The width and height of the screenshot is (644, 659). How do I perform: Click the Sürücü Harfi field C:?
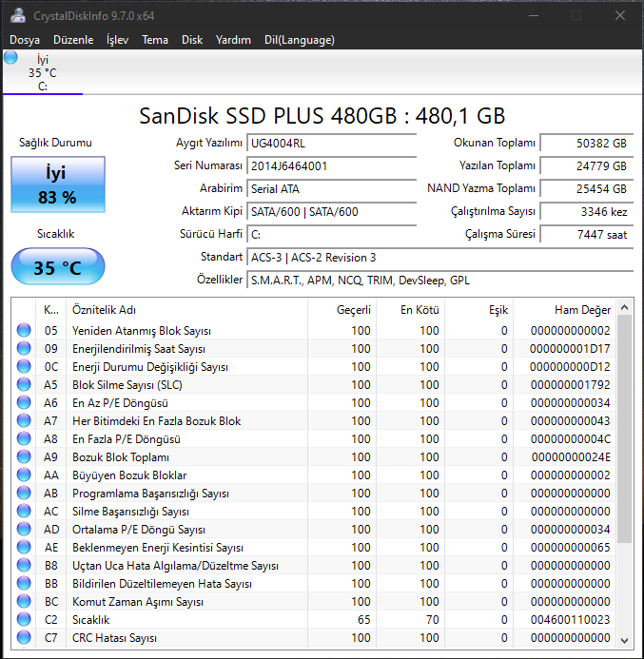[332, 235]
